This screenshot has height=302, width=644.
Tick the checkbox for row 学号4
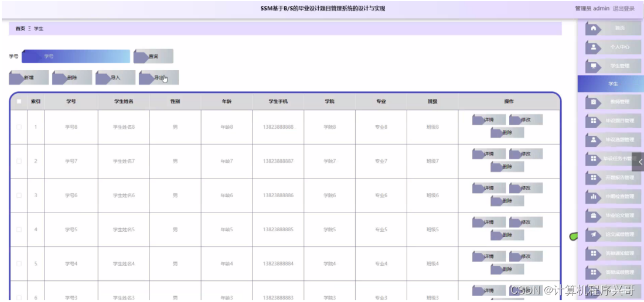[19, 264]
